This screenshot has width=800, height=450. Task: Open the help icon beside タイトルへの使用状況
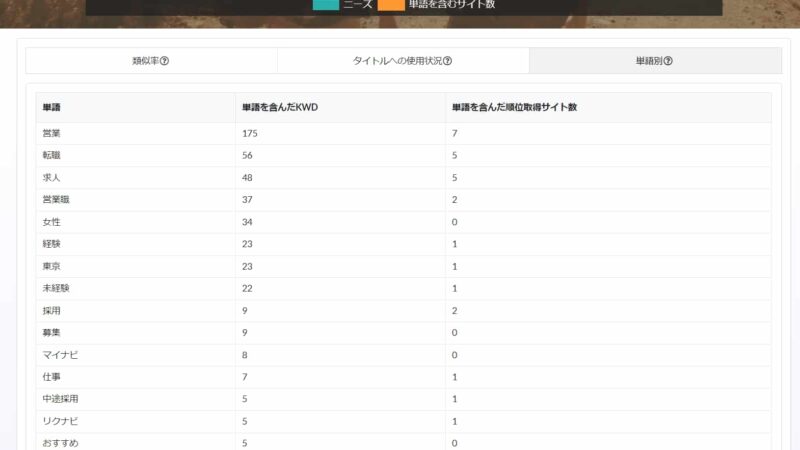point(447,61)
